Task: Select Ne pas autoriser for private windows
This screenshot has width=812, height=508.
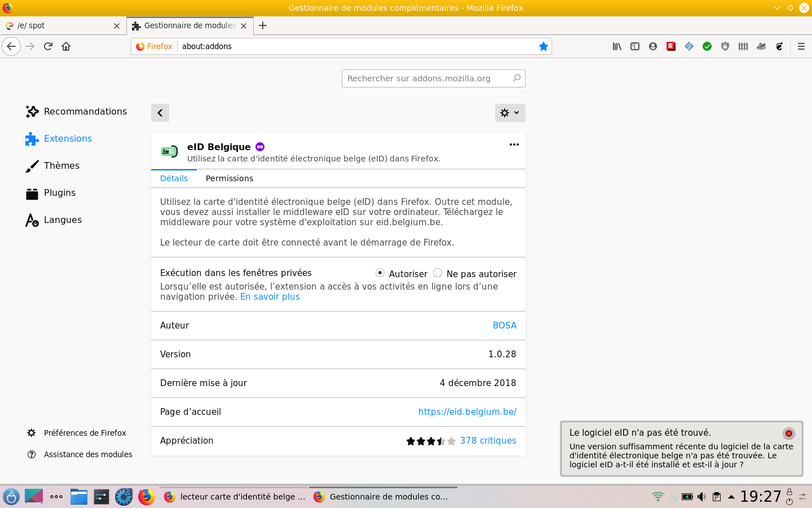Action: point(438,273)
